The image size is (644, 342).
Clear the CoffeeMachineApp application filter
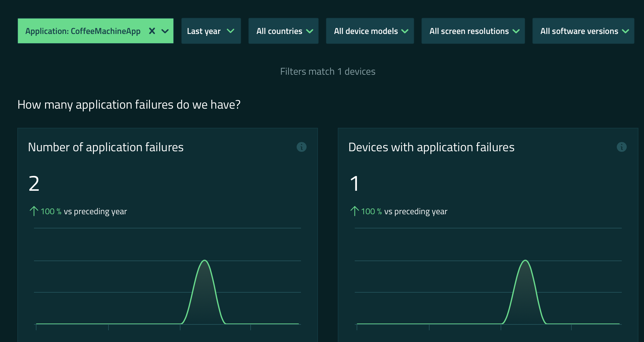[x=152, y=31]
